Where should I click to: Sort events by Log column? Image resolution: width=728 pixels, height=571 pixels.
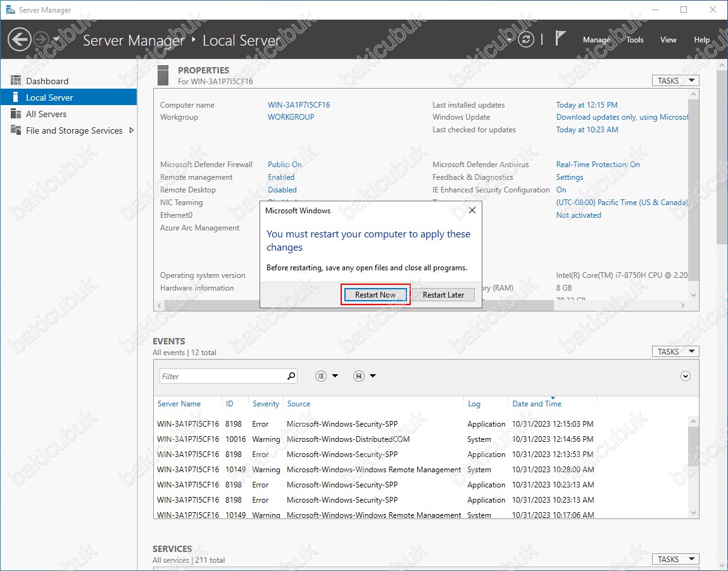pyautogui.click(x=474, y=404)
